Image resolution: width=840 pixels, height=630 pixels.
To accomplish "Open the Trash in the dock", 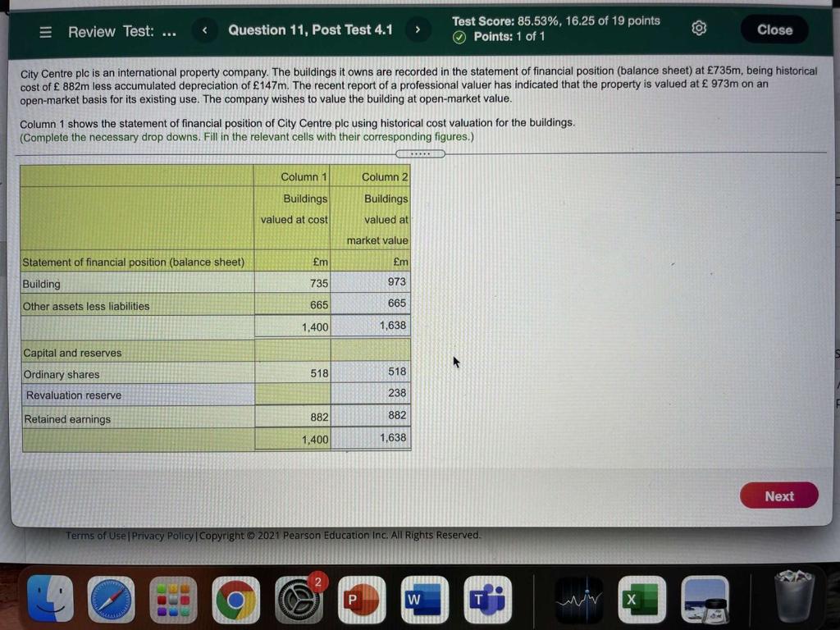I will [794, 597].
